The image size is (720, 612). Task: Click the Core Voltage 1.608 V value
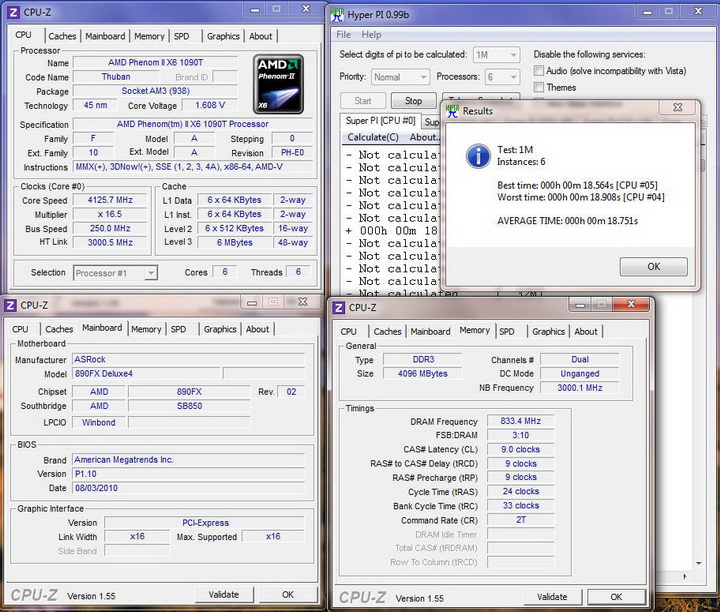(210, 105)
